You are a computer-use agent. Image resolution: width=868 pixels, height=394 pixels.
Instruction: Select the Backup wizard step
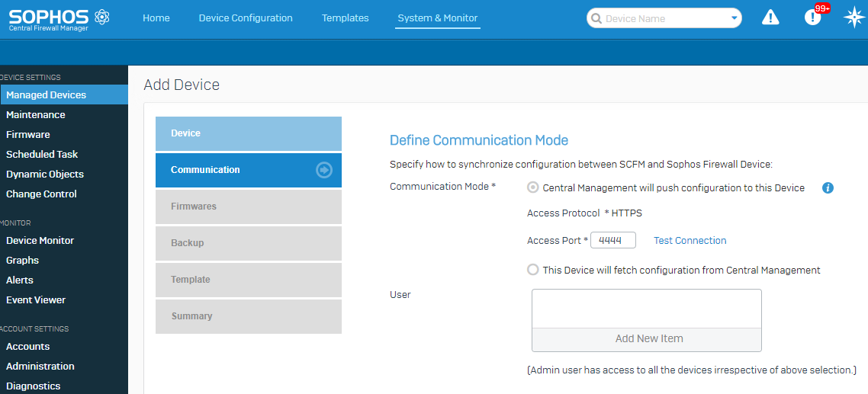249,243
